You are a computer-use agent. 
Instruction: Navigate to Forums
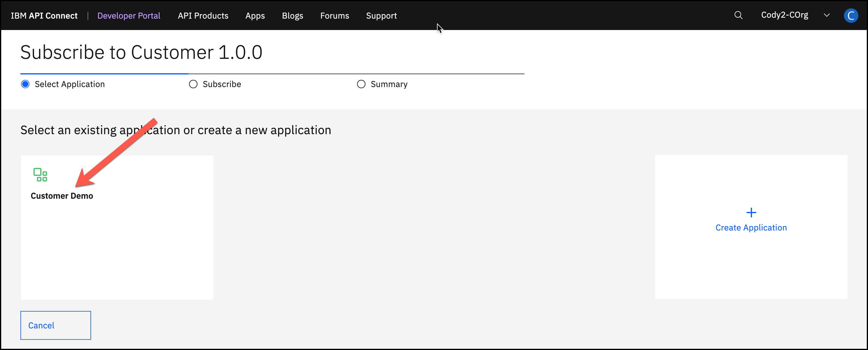pyautogui.click(x=334, y=16)
